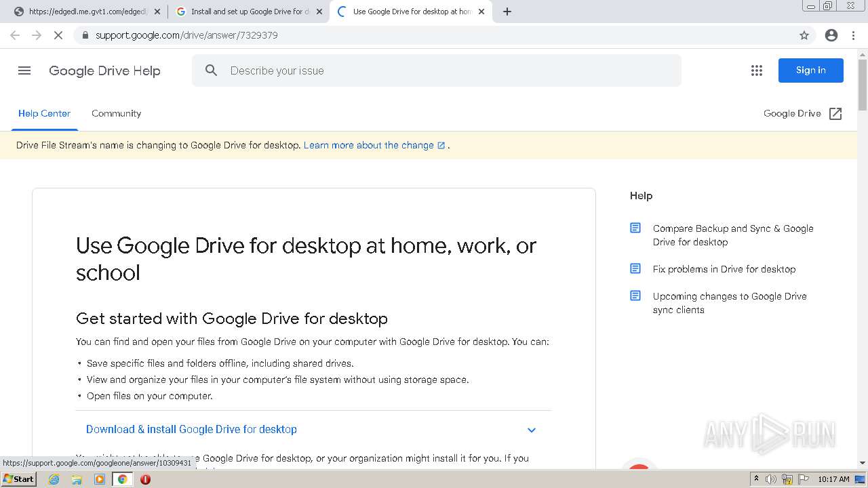Go back to the previous page
Viewport: 868px width, 488px height.
tap(15, 35)
